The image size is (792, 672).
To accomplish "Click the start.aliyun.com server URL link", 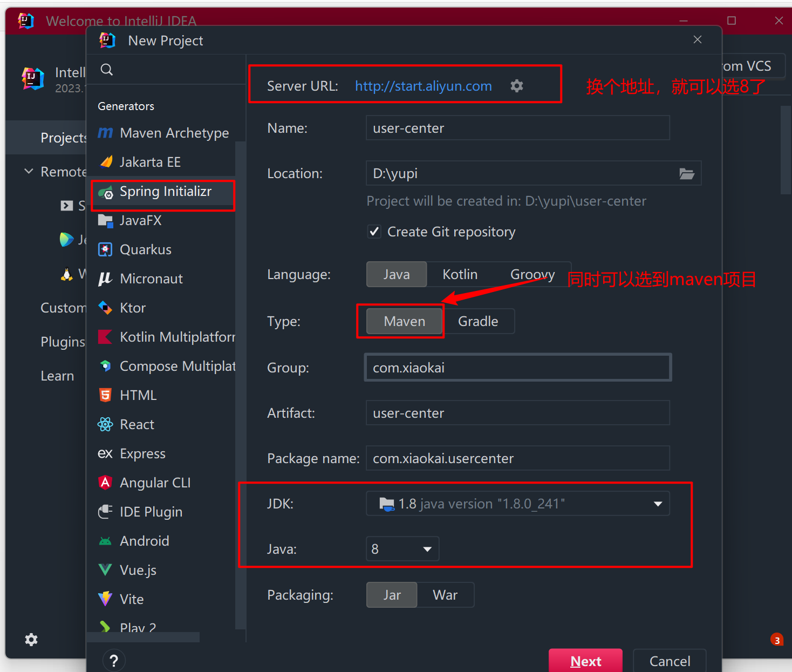I will [423, 86].
